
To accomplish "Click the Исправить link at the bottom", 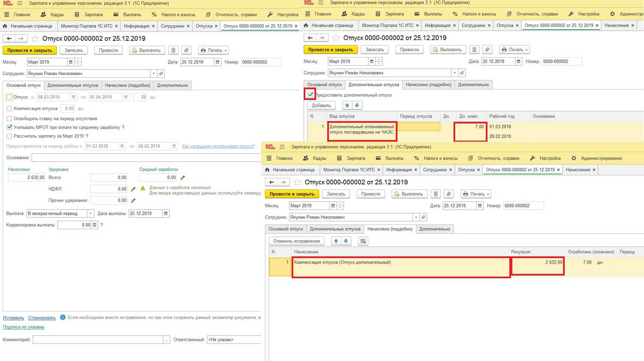I will coord(13,318).
